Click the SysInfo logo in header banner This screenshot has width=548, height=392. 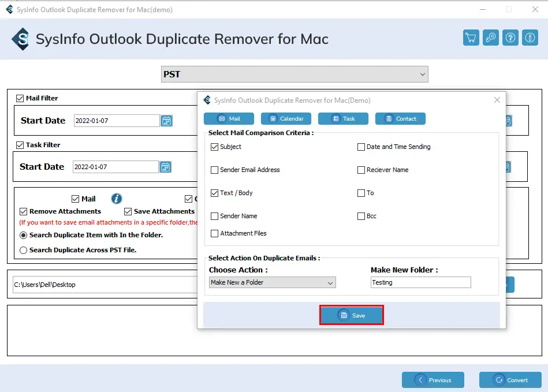point(21,39)
